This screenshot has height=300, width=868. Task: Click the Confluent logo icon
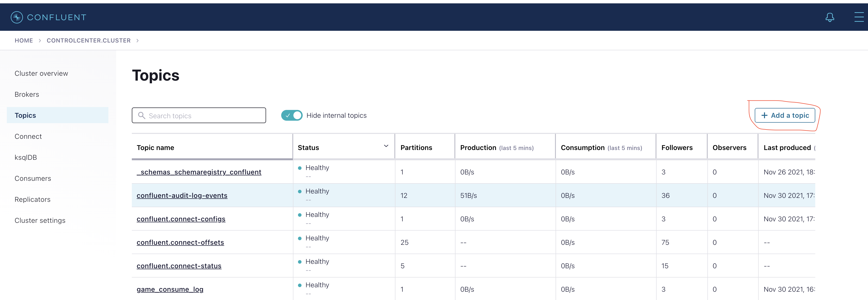tap(17, 17)
